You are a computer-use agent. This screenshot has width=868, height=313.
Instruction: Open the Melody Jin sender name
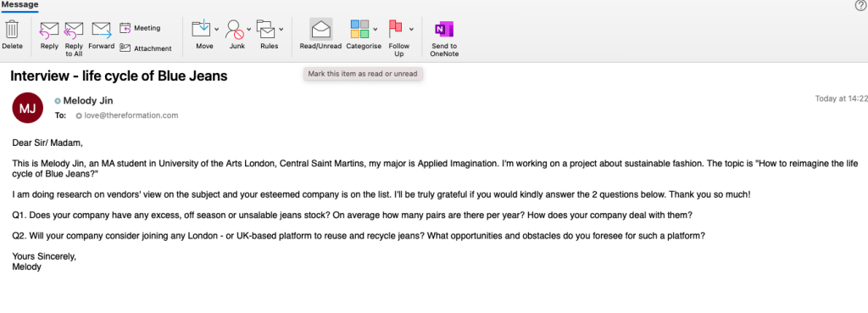coord(88,101)
